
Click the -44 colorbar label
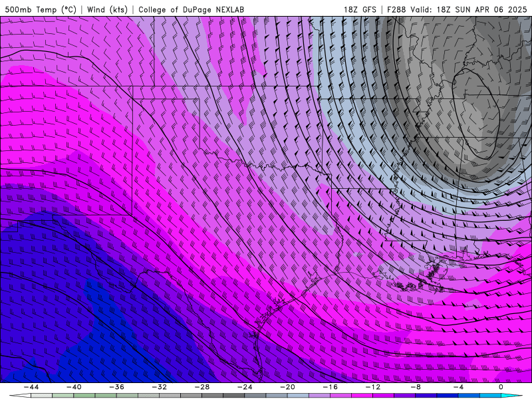(x=31, y=387)
